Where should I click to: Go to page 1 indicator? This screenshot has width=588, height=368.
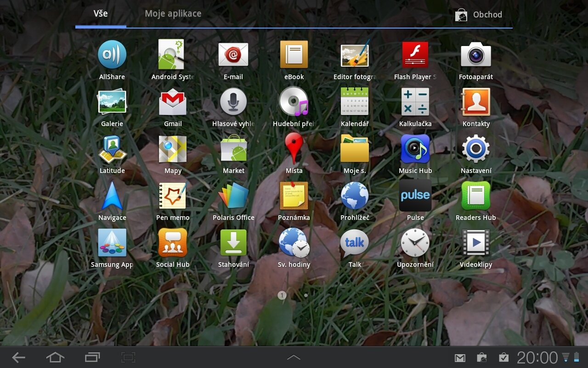(x=282, y=295)
